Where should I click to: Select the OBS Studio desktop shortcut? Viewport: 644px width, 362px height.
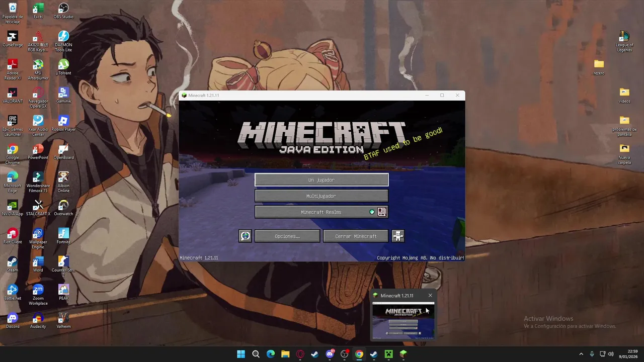coord(63,12)
